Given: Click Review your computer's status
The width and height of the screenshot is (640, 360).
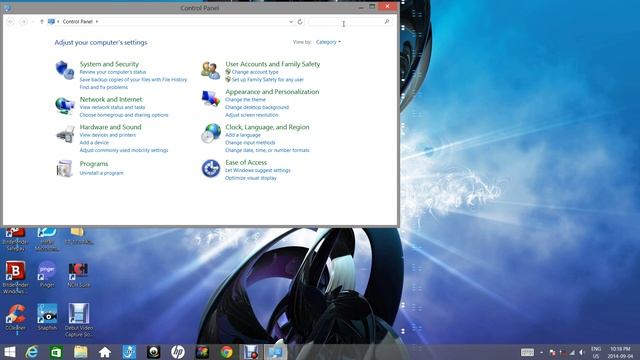Looking at the screenshot, I should (113, 72).
